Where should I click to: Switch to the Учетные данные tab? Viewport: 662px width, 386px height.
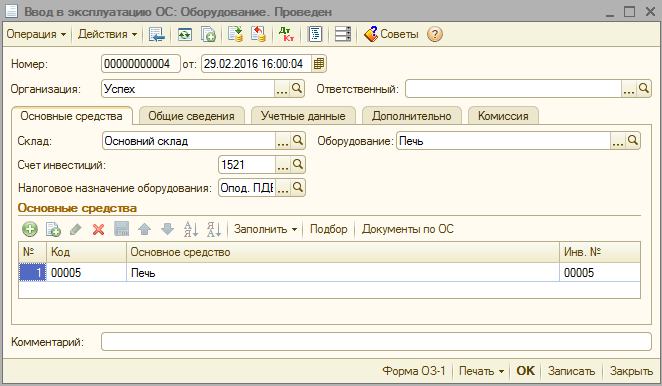pyautogui.click(x=303, y=116)
